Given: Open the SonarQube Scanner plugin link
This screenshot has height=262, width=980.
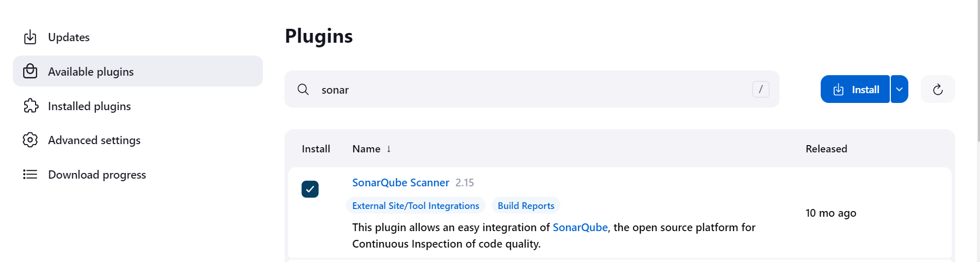Looking at the screenshot, I should pos(401,183).
